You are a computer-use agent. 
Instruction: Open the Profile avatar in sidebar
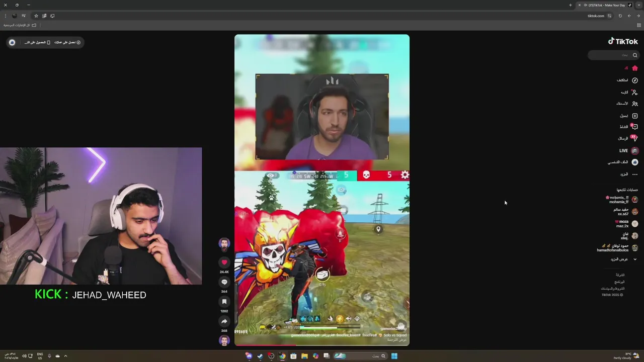click(x=635, y=162)
